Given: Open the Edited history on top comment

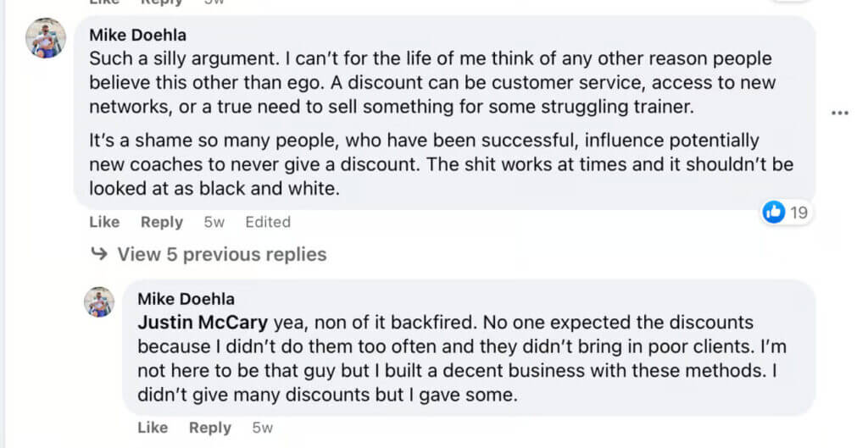Looking at the screenshot, I should coord(268,222).
